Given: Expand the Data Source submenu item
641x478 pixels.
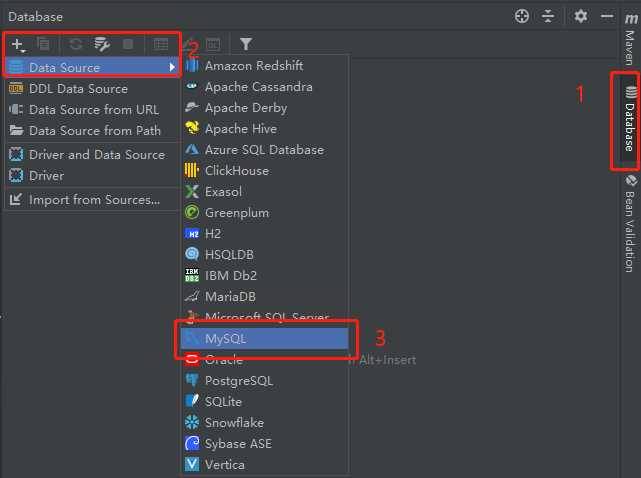Looking at the screenshot, I should point(91,67).
